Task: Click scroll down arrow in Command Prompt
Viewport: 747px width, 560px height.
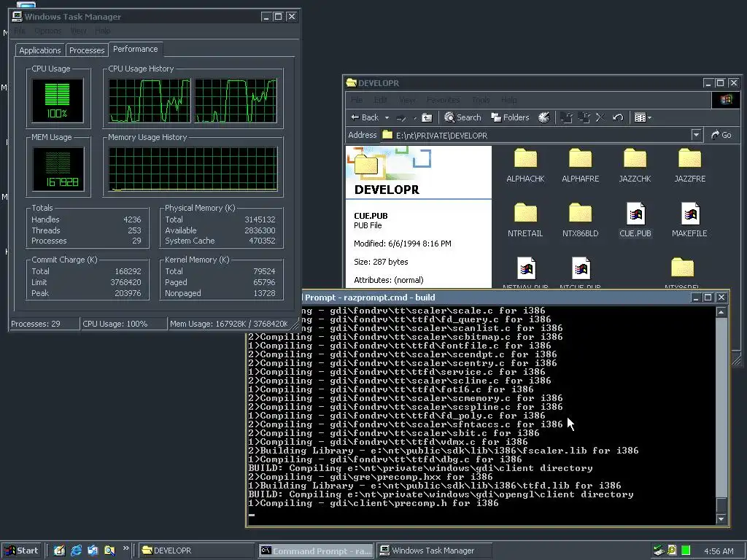Action: [721, 518]
